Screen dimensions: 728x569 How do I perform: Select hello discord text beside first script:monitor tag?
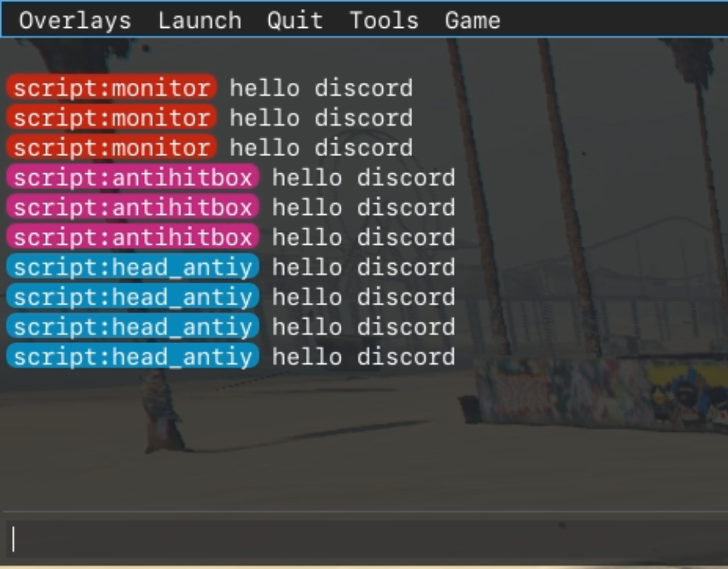321,88
